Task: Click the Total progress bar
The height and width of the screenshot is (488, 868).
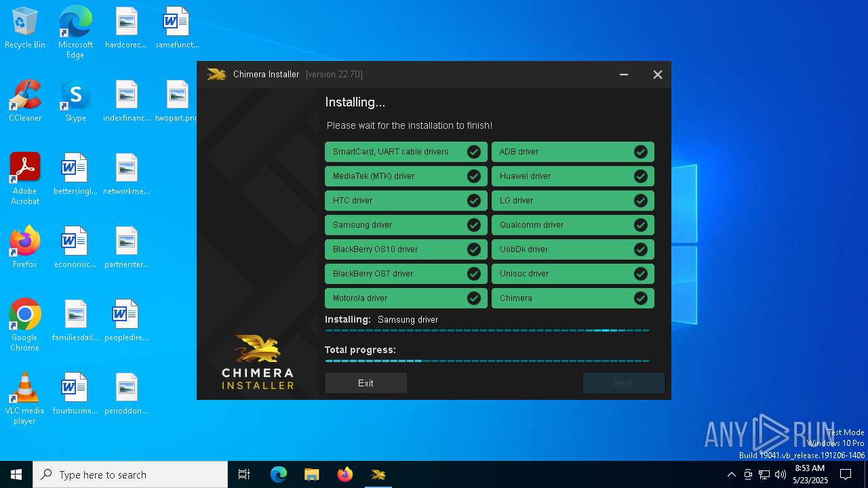Action: pos(487,361)
